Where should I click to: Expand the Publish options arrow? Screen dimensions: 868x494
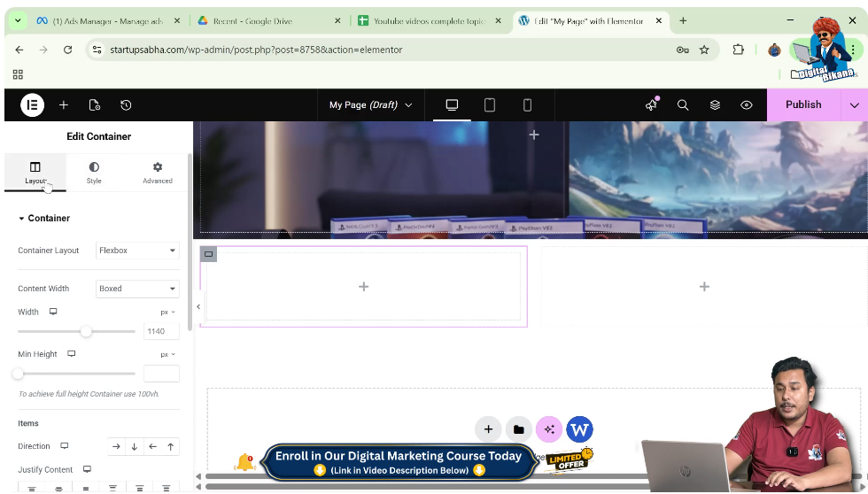tap(854, 105)
